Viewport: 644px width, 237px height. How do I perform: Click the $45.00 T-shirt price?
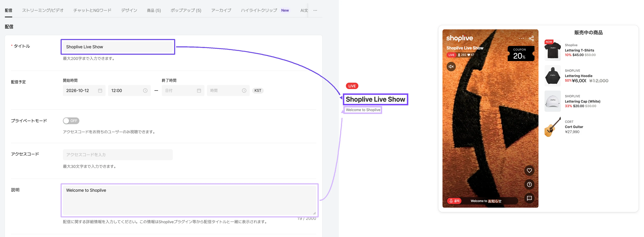coord(578,55)
